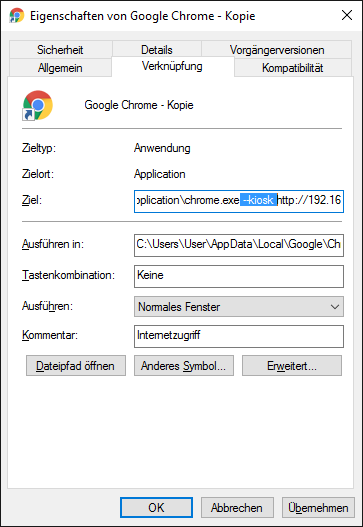Image resolution: width=363 pixels, height=527 pixels.
Task: Confirm with the OK button
Action: coord(156,507)
